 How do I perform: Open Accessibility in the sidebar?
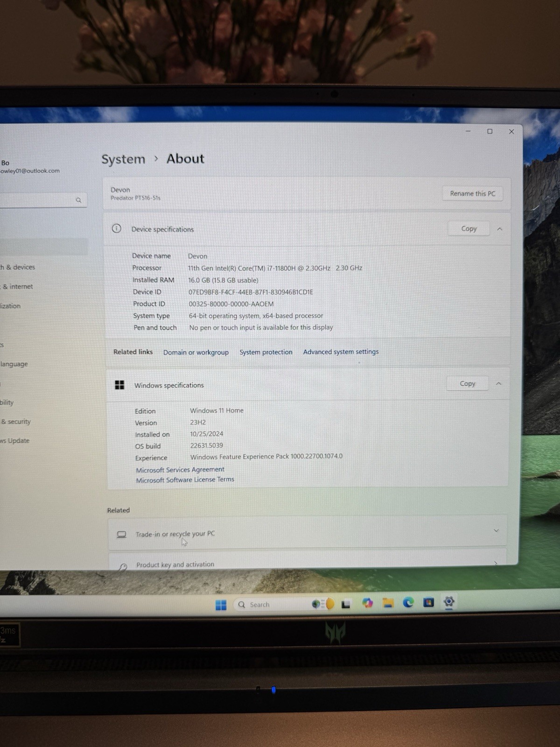(x=7, y=402)
